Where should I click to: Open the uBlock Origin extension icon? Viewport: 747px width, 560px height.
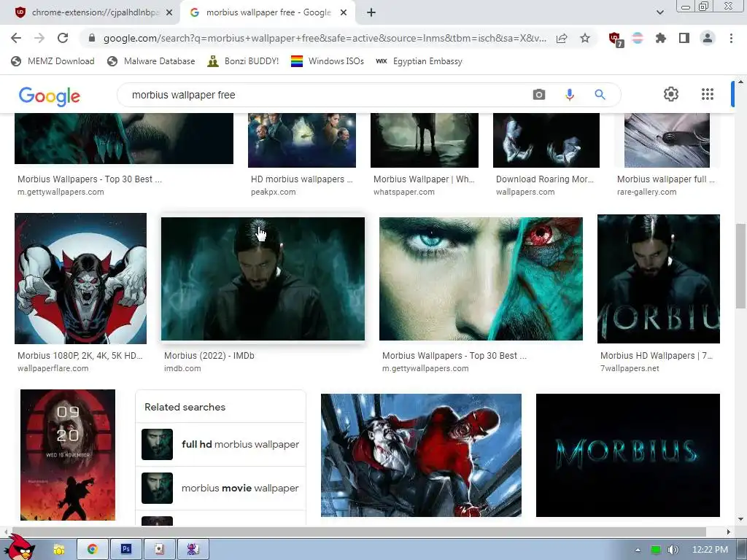pyautogui.click(x=616, y=39)
